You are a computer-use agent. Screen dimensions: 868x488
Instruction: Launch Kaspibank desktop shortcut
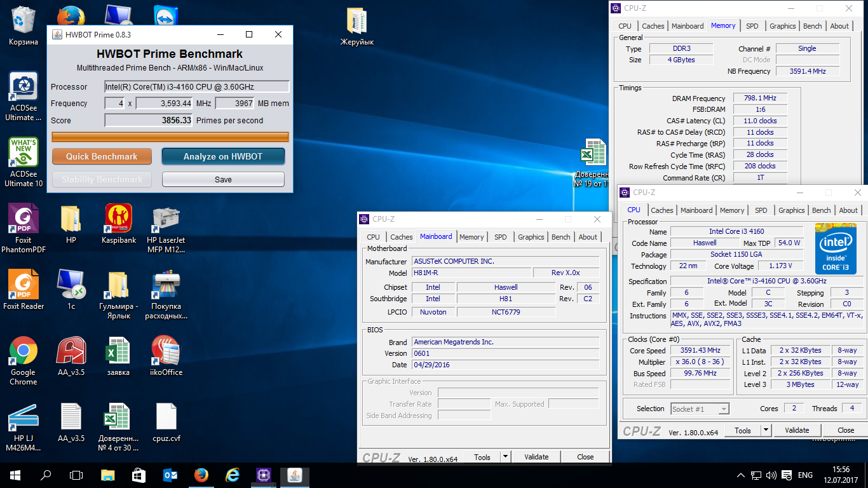(x=119, y=224)
